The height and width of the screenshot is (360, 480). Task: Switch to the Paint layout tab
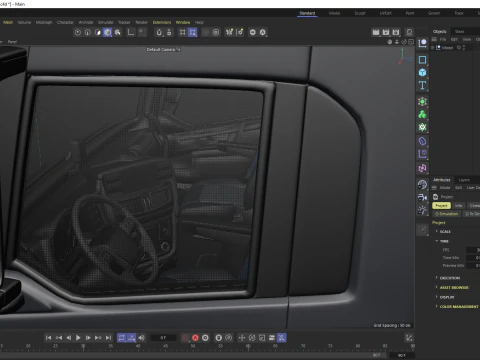[x=410, y=13]
